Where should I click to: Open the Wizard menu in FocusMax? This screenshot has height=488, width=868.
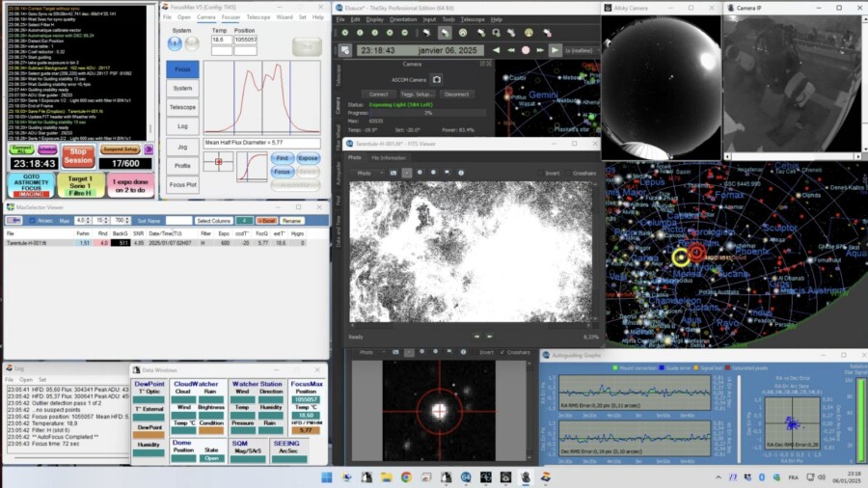click(x=285, y=17)
